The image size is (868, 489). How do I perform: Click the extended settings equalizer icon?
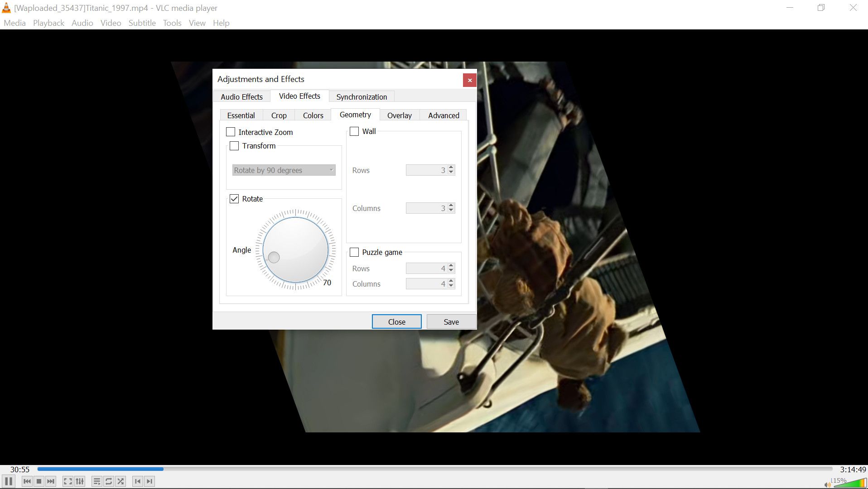pyautogui.click(x=80, y=481)
